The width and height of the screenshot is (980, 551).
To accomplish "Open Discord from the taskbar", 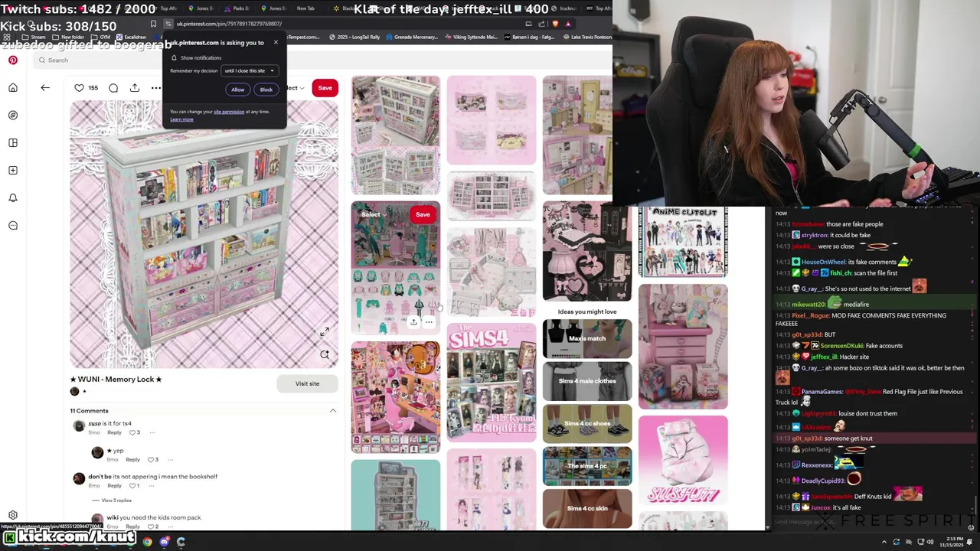I will click(x=164, y=542).
